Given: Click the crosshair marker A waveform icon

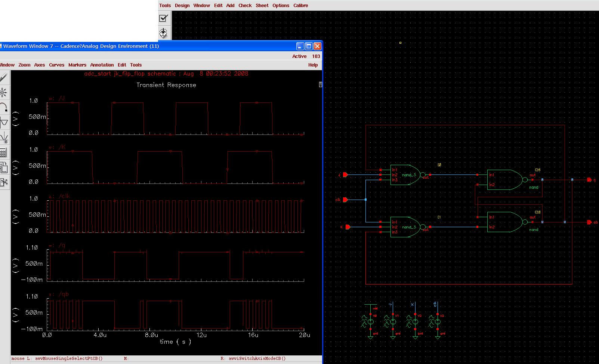Looking at the screenshot, I should (4, 123).
